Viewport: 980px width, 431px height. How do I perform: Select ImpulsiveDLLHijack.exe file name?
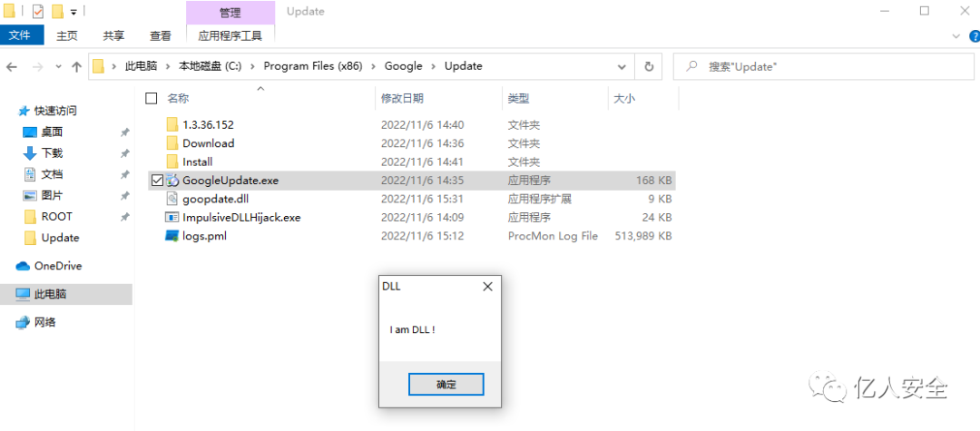[241, 218]
